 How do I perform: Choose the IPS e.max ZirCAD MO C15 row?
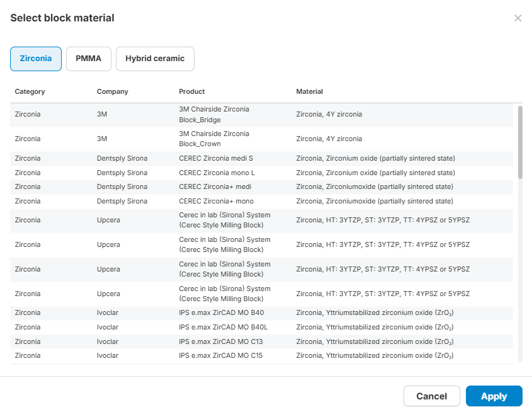[221, 355]
